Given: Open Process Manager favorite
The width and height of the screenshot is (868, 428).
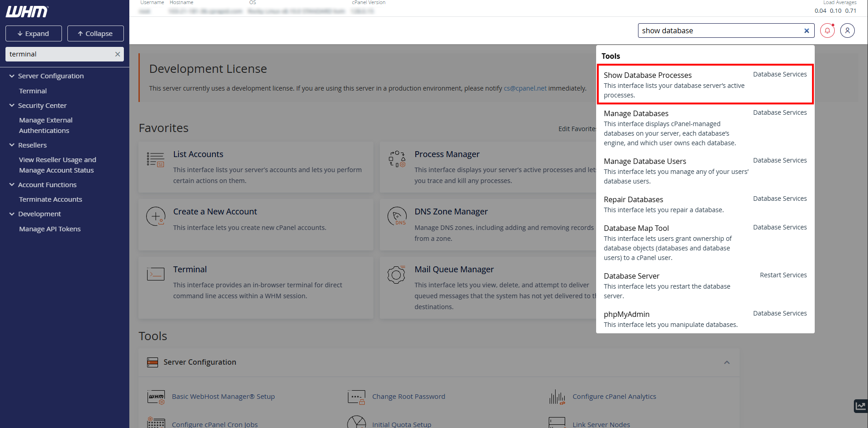Looking at the screenshot, I should [x=447, y=154].
